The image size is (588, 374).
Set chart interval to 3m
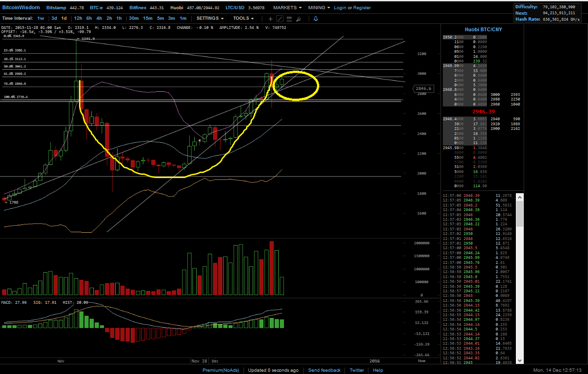171,18
